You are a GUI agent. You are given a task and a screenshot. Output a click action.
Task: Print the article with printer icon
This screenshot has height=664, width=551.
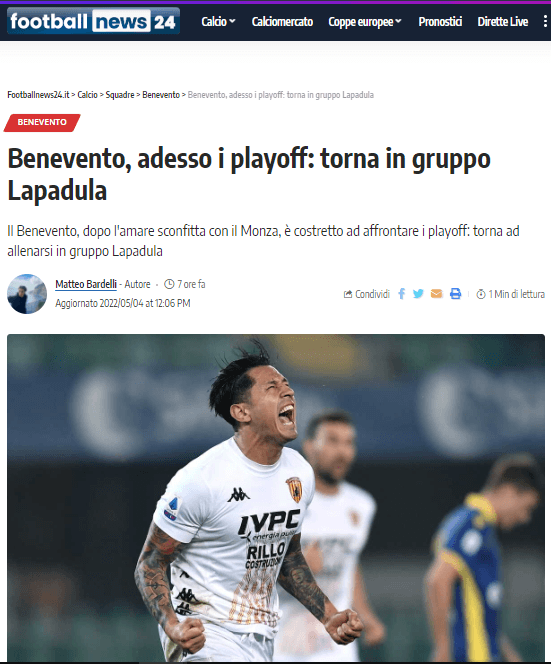(455, 294)
